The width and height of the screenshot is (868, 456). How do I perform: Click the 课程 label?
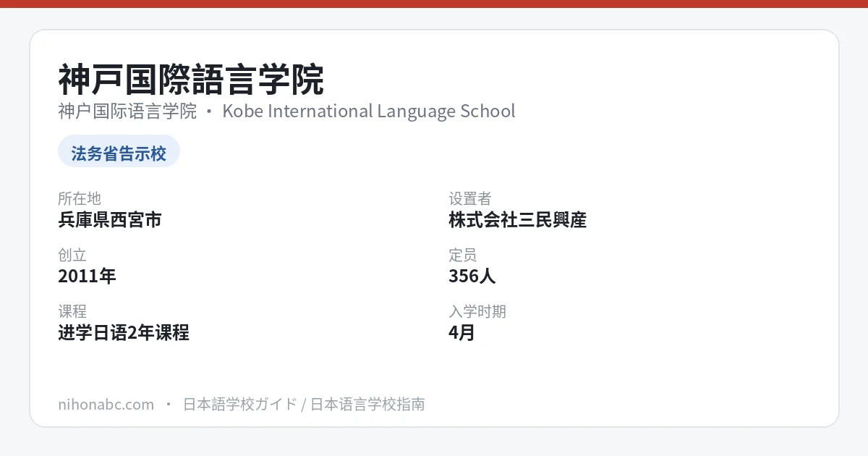coord(72,311)
